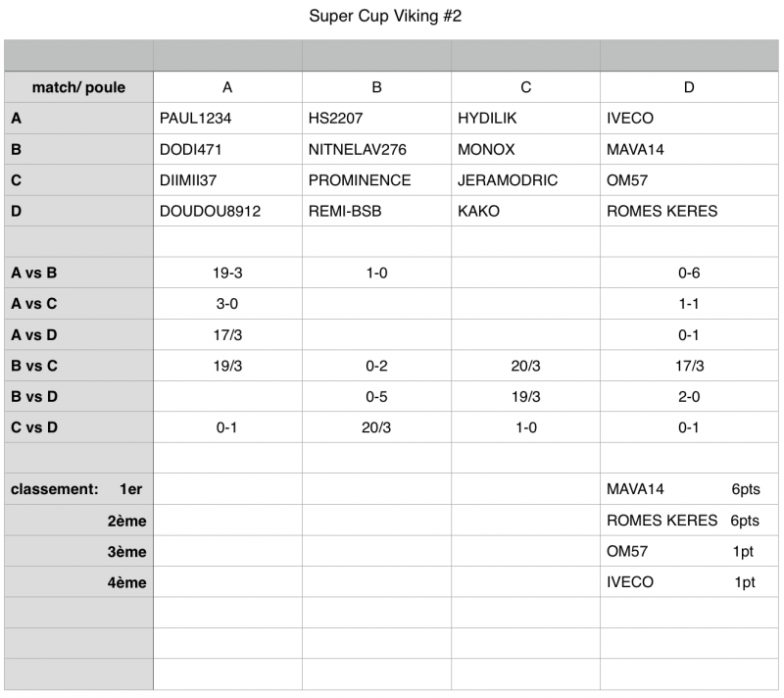Select the 20/3 cell in poule C
Screen dimensions: 784x698
click(x=525, y=366)
